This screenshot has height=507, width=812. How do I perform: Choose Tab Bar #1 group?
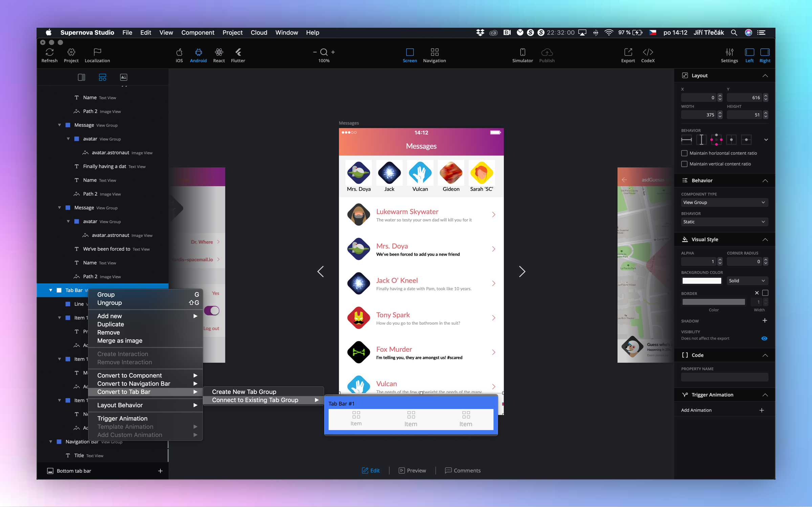tap(411, 415)
